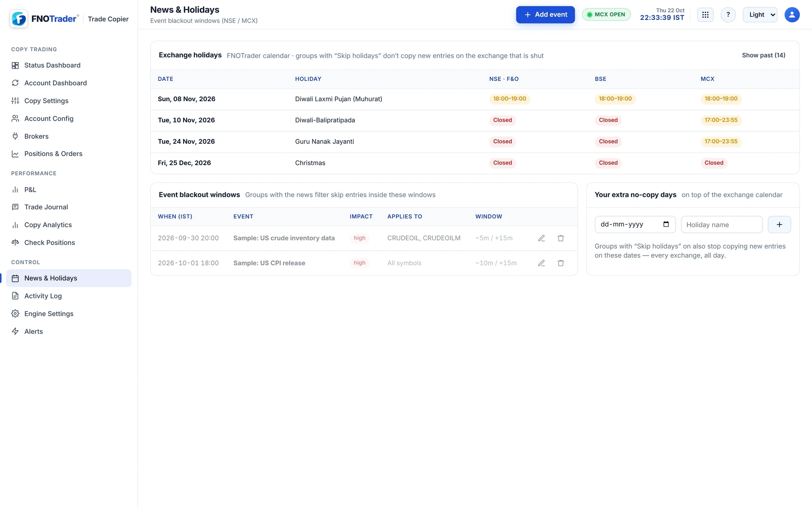Delete the US CPI release event

point(561,263)
